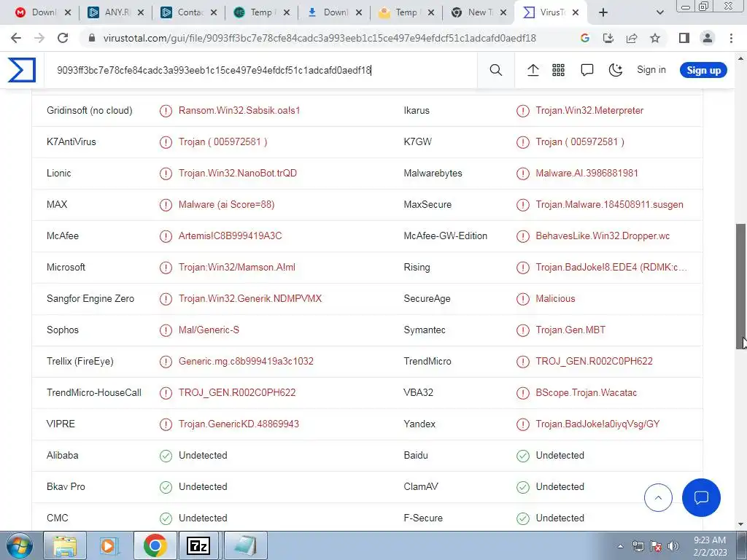The height and width of the screenshot is (560, 747).
Task: Click BehavesLike.Win32.Dropper.wc text
Action: [x=603, y=236]
